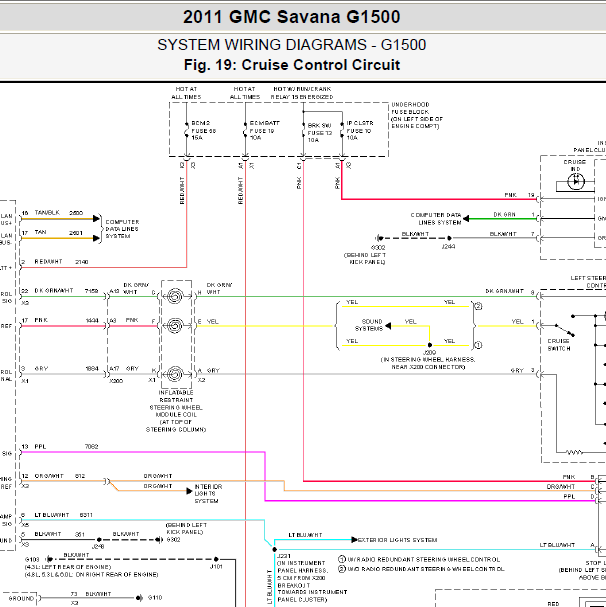
Task: Click the G110 ground label
Action: [155, 598]
